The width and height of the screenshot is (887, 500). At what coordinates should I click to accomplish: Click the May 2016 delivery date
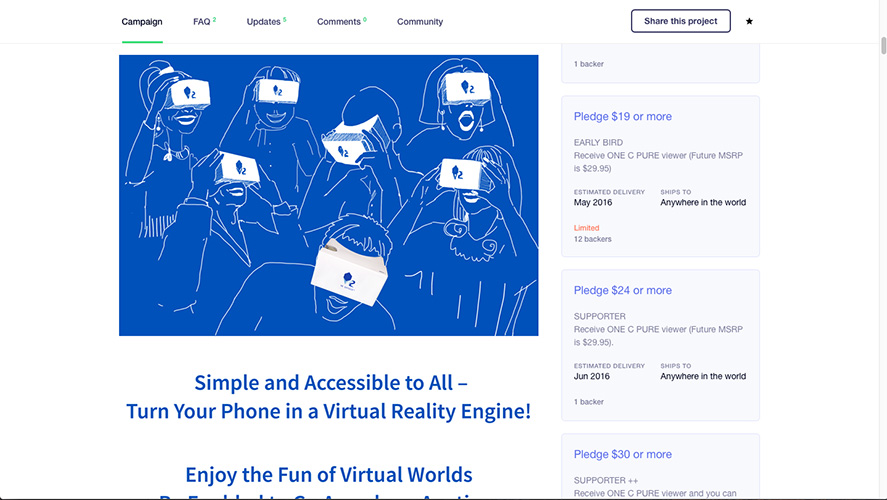(x=593, y=202)
